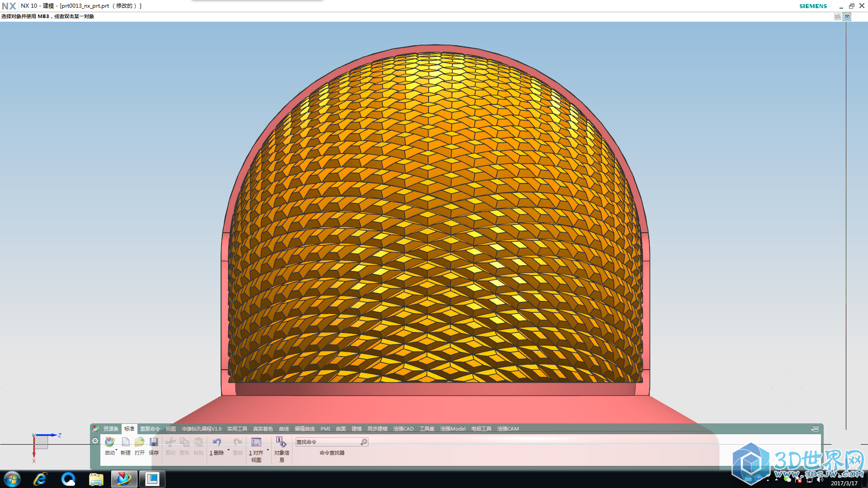Image resolution: width=868 pixels, height=488 pixels.
Task: Open the 工具集 (Toolset) tab
Action: 427,429
